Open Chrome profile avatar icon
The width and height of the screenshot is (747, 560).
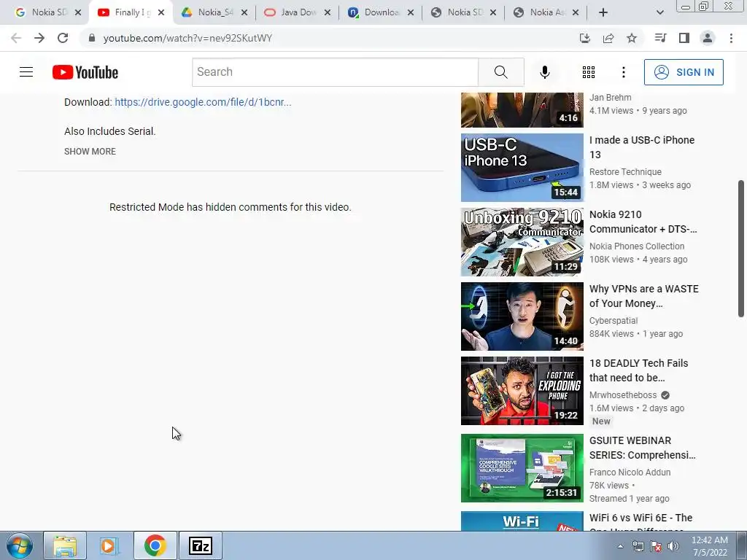click(708, 38)
